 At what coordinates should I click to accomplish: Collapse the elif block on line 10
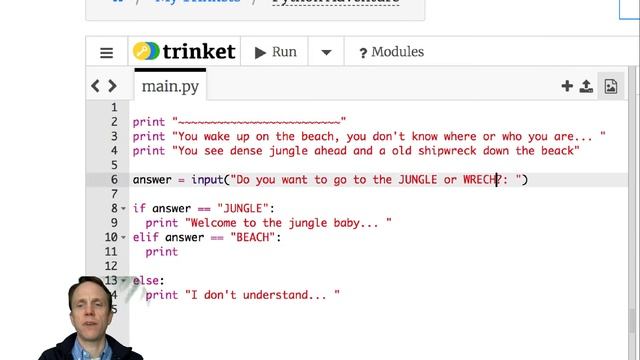[x=123, y=237]
